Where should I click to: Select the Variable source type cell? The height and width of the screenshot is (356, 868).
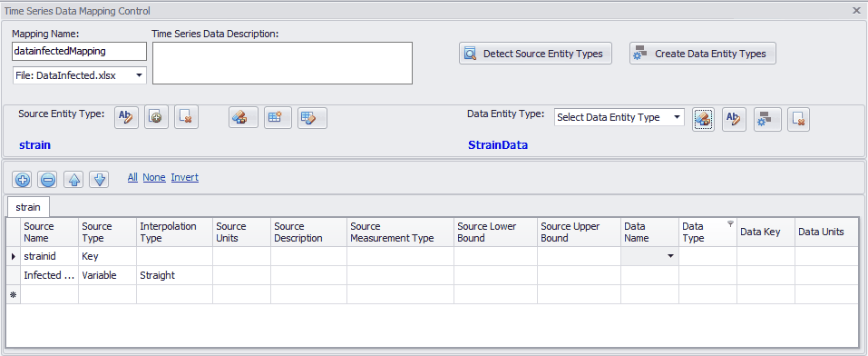[x=107, y=275]
